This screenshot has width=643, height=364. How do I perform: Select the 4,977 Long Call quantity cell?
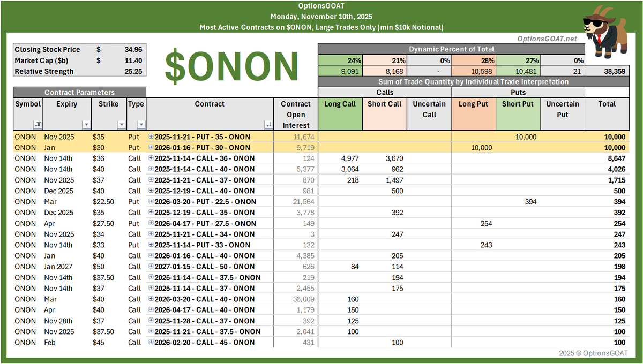coord(340,158)
